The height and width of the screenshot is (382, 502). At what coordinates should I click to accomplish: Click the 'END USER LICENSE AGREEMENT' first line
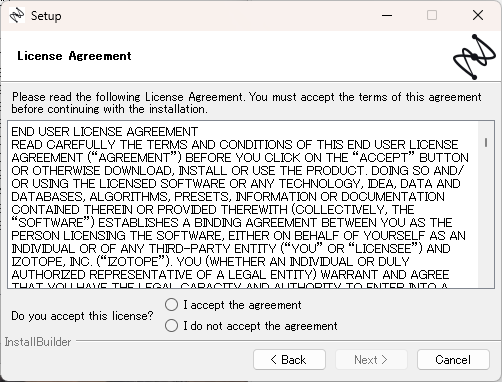(x=105, y=132)
